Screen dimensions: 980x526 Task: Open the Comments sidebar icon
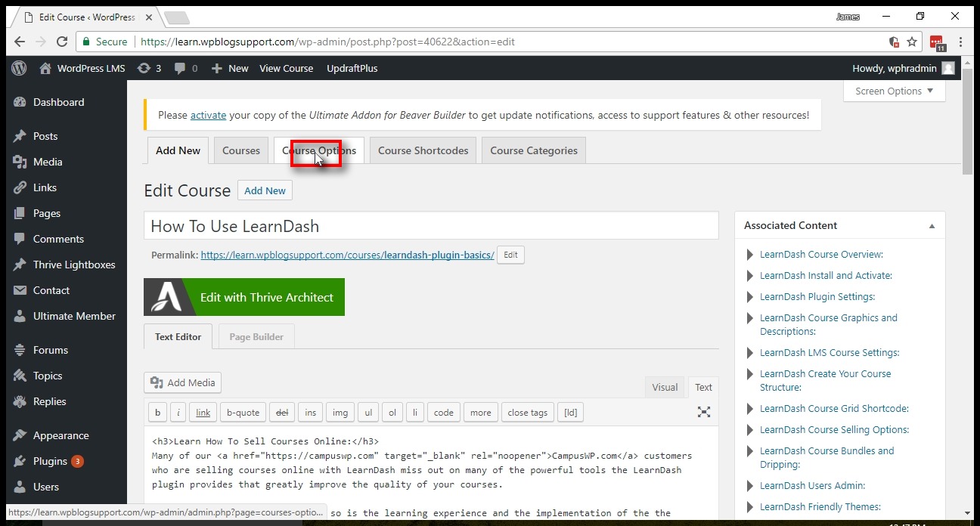point(20,239)
